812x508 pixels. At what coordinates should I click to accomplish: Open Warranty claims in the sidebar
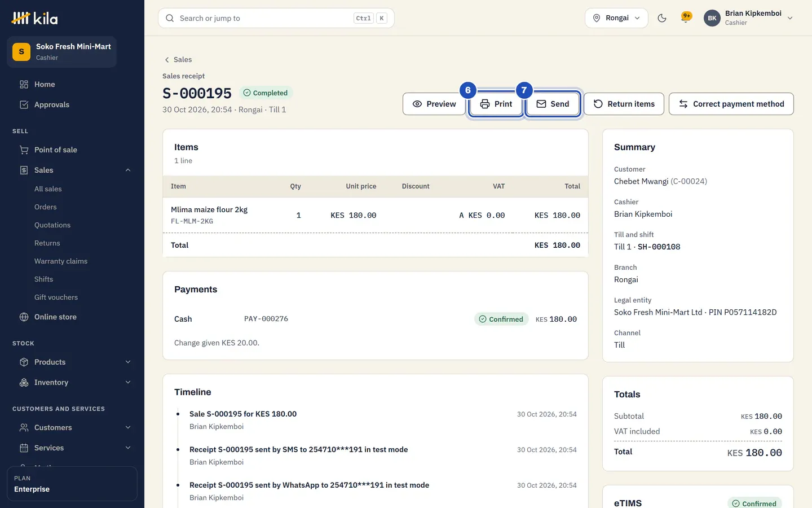(61, 261)
